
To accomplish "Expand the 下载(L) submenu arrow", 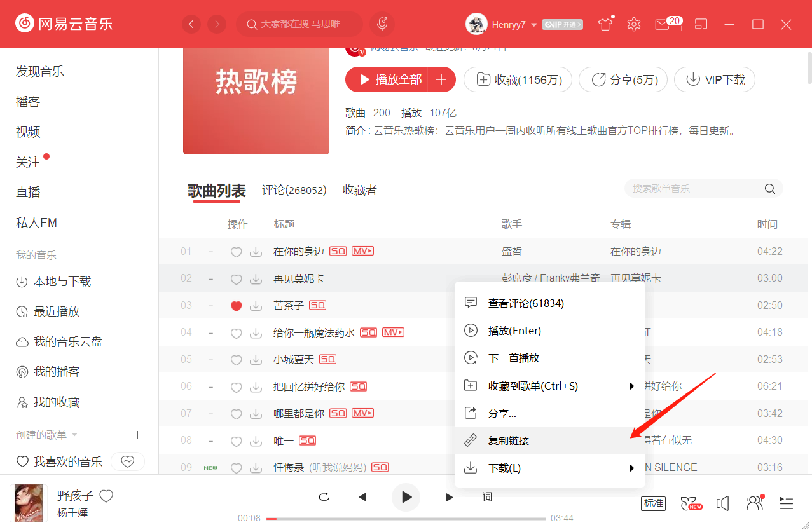I will pyautogui.click(x=631, y=468).
